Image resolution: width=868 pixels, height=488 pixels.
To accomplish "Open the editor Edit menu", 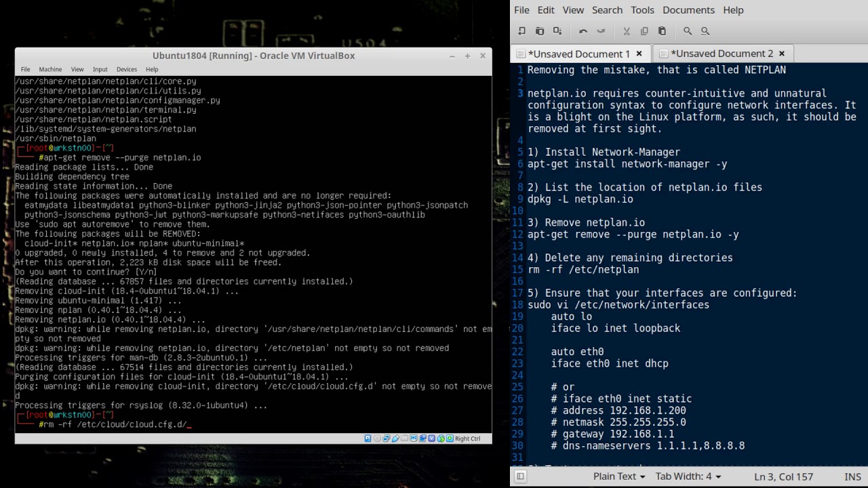I will (546, 10).
